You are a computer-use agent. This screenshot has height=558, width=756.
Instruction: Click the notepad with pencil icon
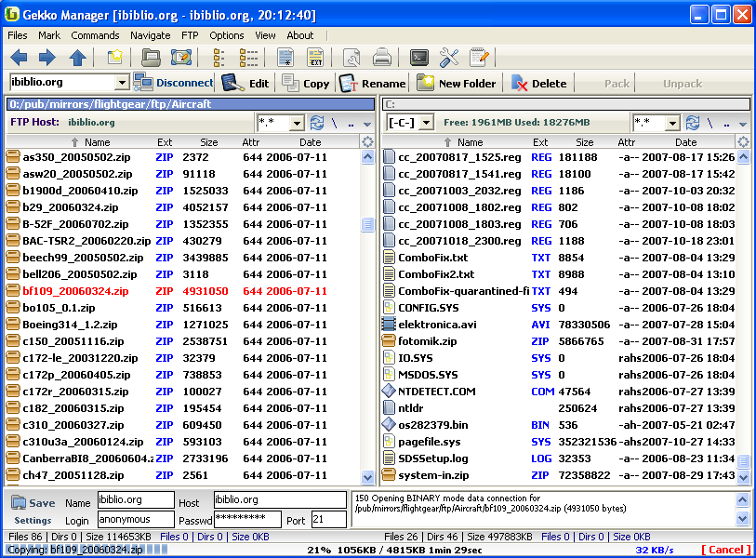(479, 58)
